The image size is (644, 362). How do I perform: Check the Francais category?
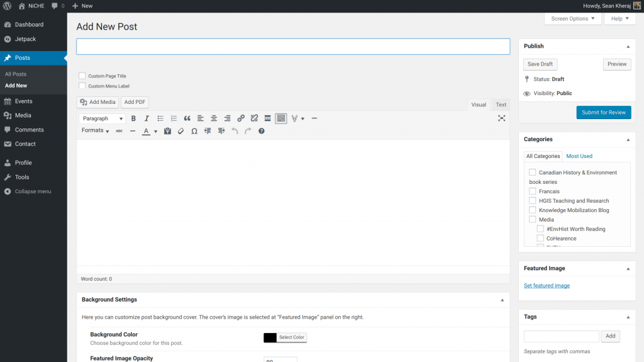533,191
